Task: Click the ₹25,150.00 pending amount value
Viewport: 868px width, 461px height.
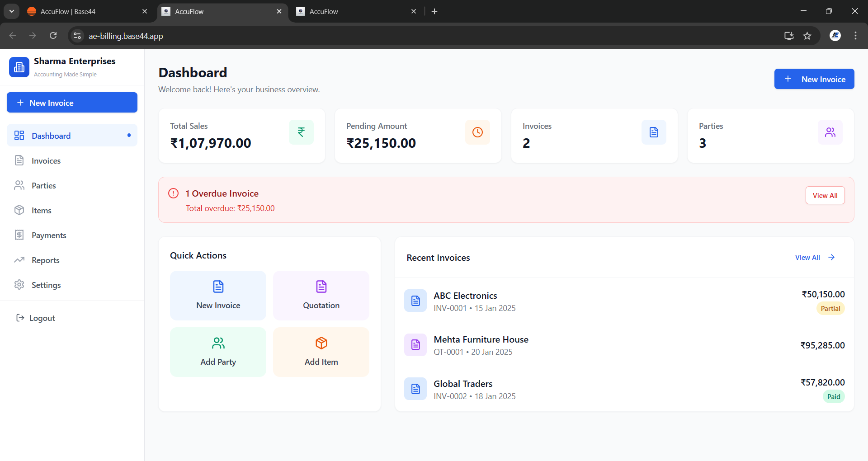Action: coord(381,143)
